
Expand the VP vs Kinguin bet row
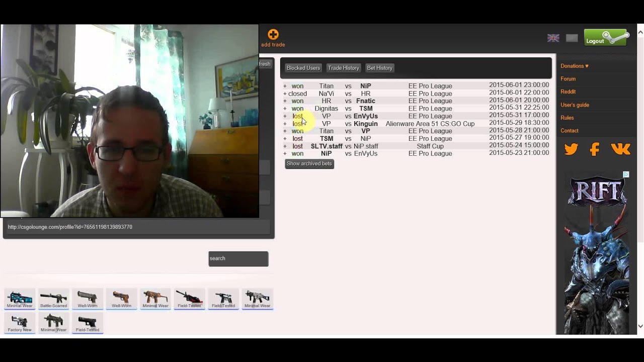tap(285, 124)
